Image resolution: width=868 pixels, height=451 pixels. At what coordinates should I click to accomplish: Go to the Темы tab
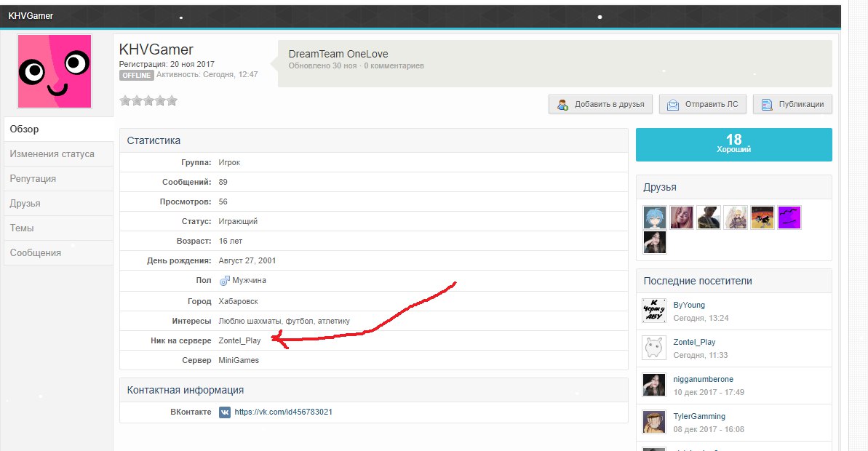[59, 228]
